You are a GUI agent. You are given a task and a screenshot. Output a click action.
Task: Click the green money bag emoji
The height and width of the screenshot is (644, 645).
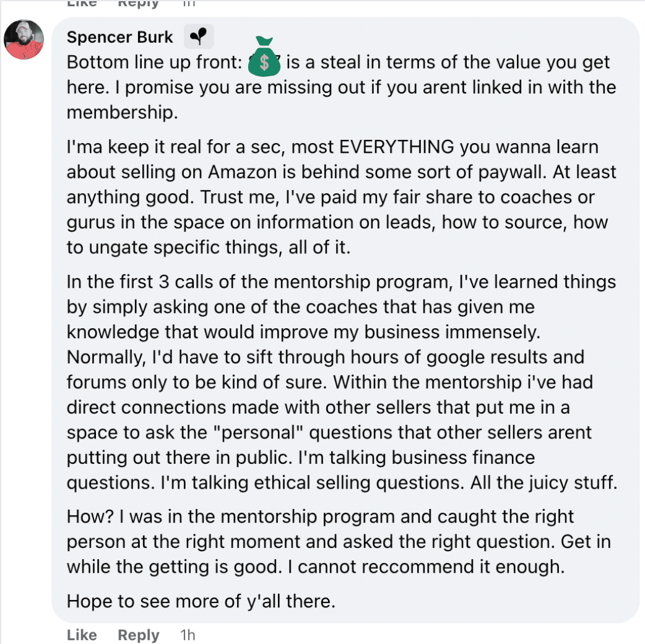[265, 56]
